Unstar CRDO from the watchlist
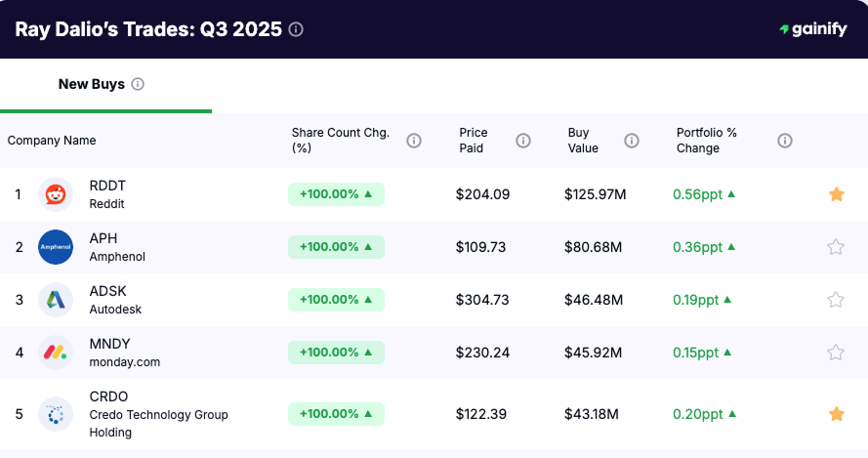The image size is (868, 458). (837, 414)
